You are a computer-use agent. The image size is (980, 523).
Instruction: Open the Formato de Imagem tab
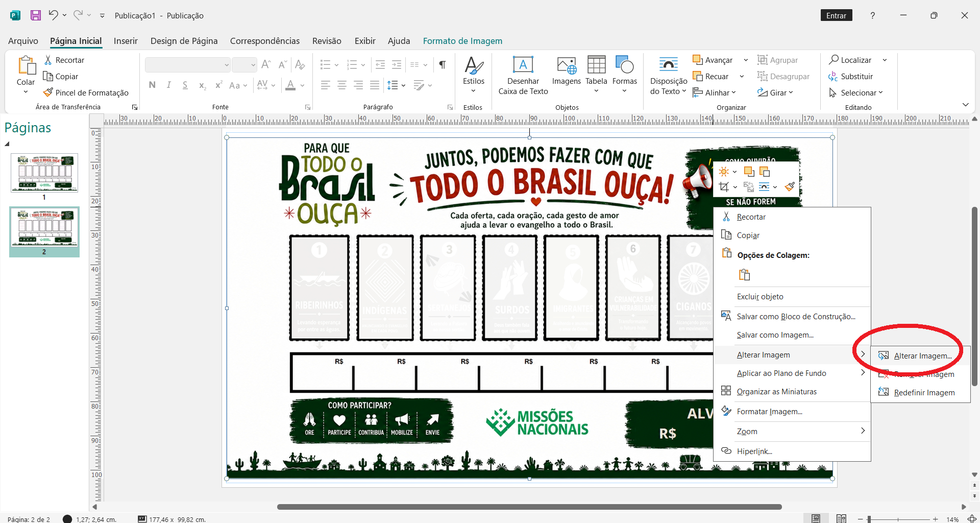(462, 41)
